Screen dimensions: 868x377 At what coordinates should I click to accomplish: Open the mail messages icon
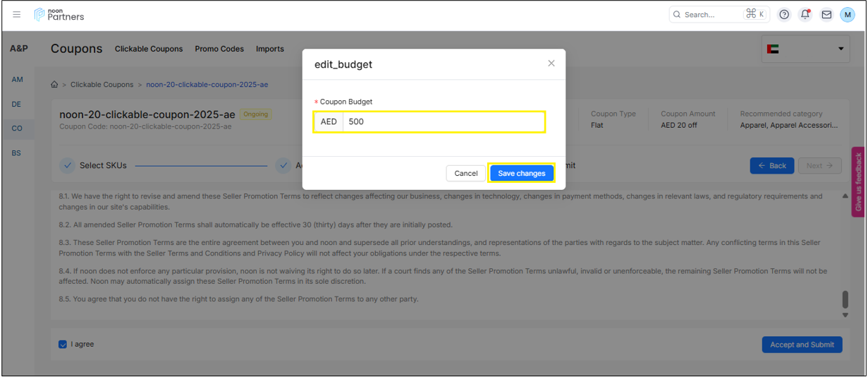point(826,14)
